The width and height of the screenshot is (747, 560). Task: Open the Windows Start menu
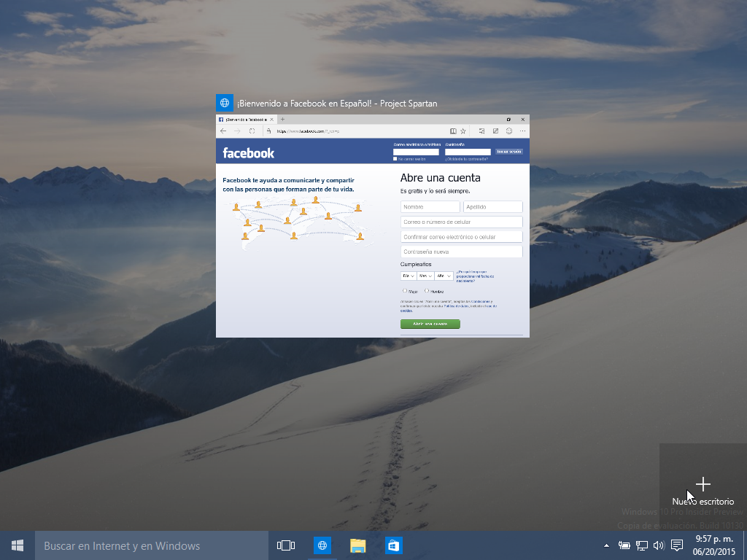18,545
